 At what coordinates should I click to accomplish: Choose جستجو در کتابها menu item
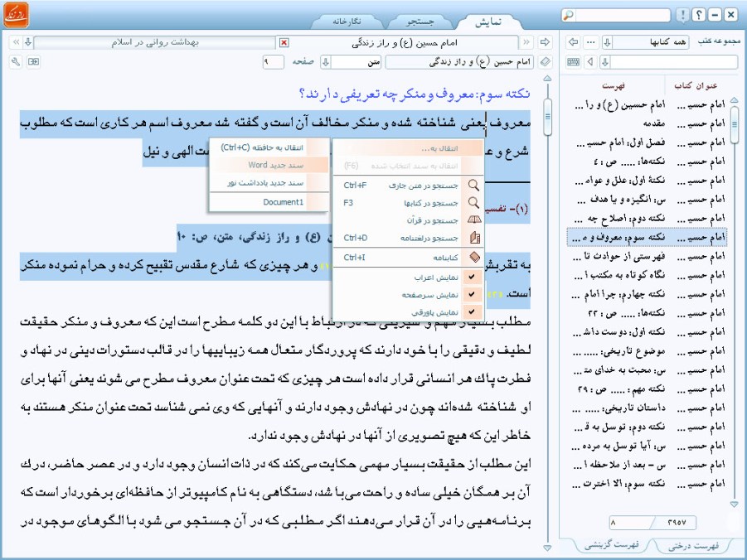(x=408, y=203)
